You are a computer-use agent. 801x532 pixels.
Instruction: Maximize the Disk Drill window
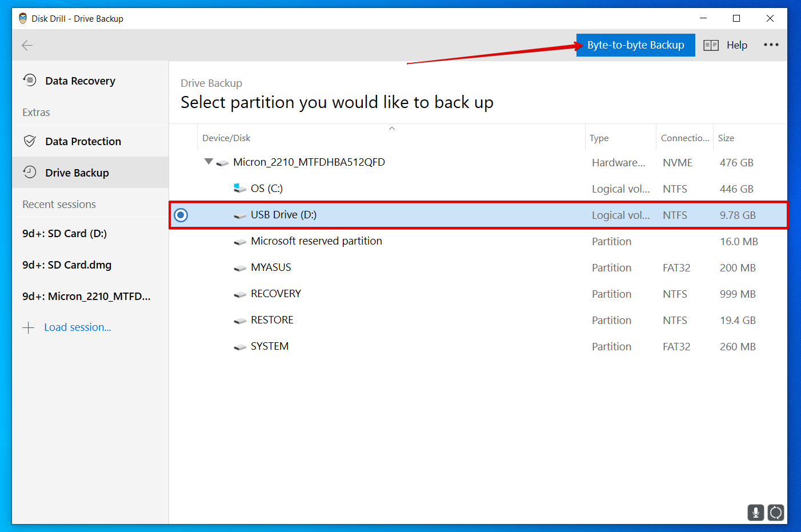coord(736,18)
